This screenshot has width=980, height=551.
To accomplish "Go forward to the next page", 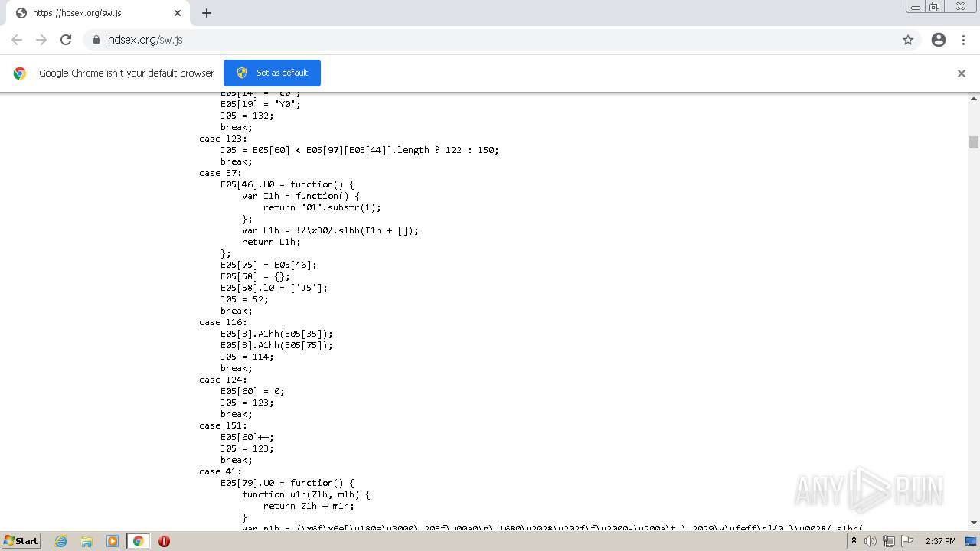I will [x=41, y=40].
